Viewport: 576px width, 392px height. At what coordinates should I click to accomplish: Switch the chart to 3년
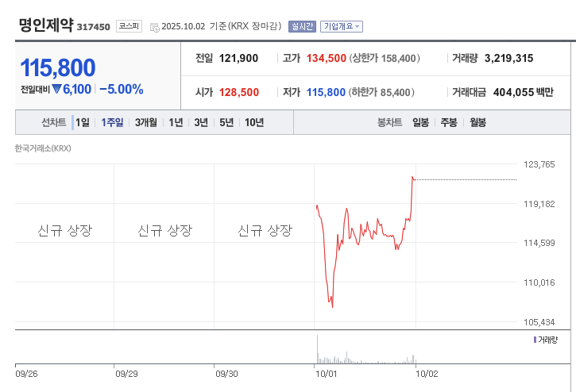coord(200,122)
